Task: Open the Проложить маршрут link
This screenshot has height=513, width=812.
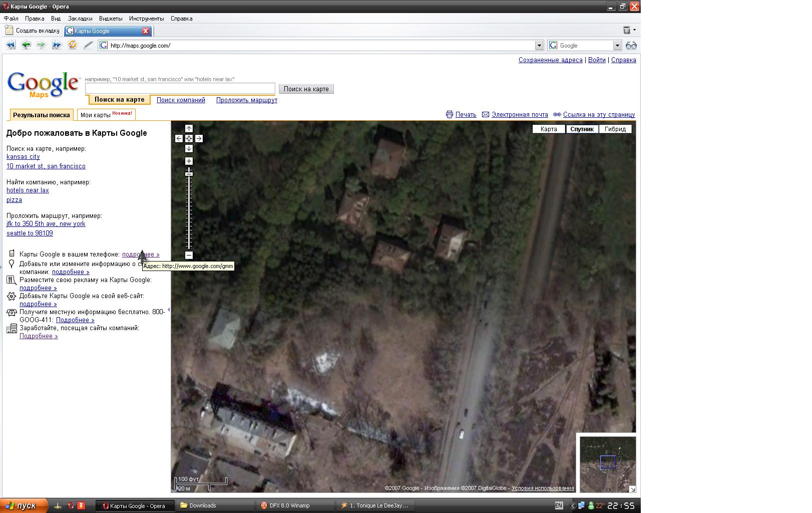Action: 246,100
